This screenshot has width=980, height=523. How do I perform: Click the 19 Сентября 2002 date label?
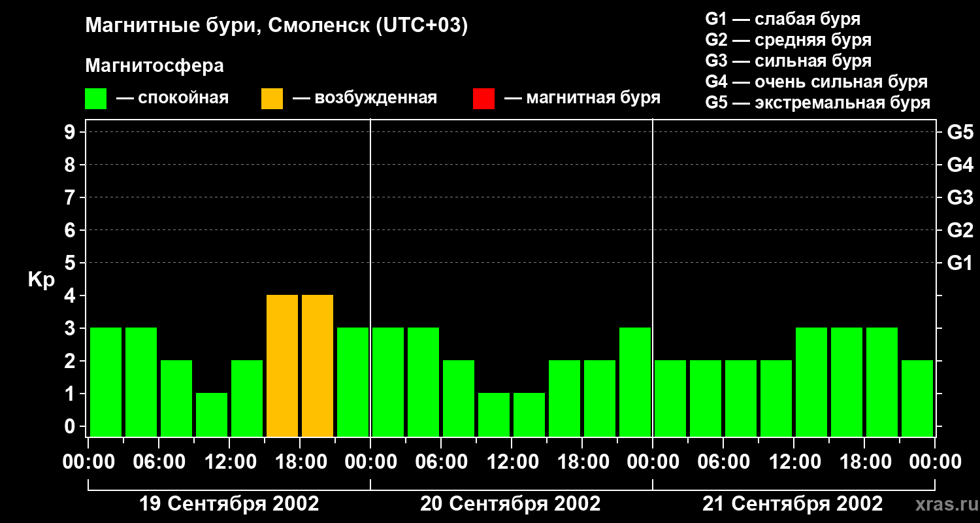[x=229, y=504]
